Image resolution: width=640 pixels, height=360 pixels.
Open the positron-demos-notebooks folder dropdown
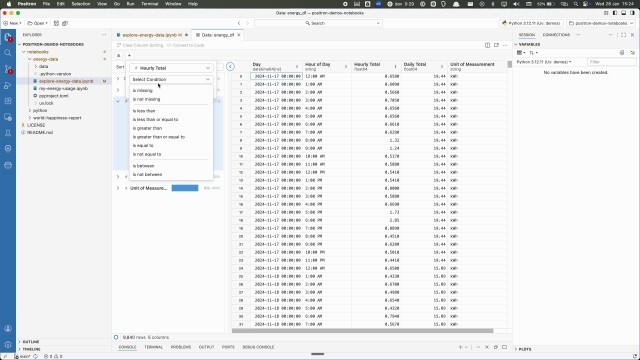601,23
